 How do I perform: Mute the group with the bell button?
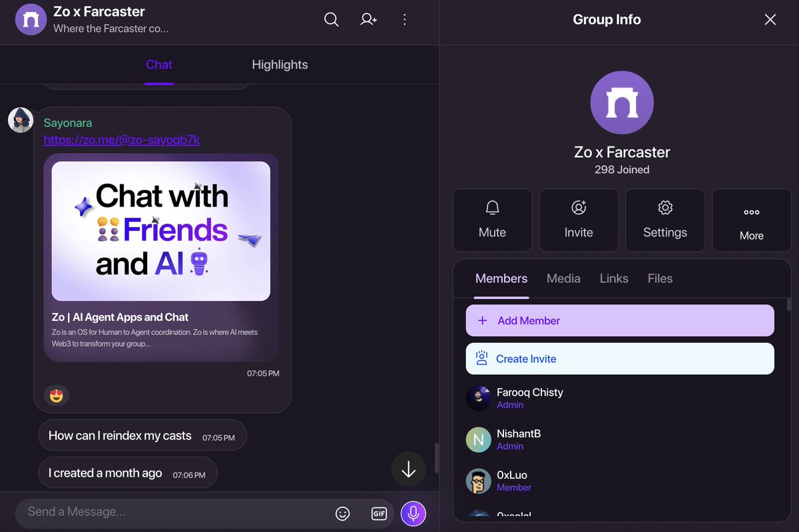(492, 220)
